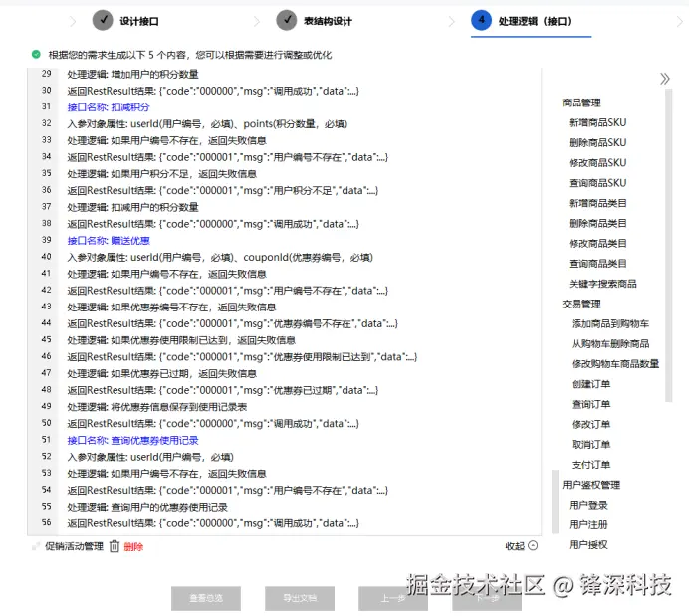
Task: Click the green success checkmark icon
Action: [x=36, y=54]
